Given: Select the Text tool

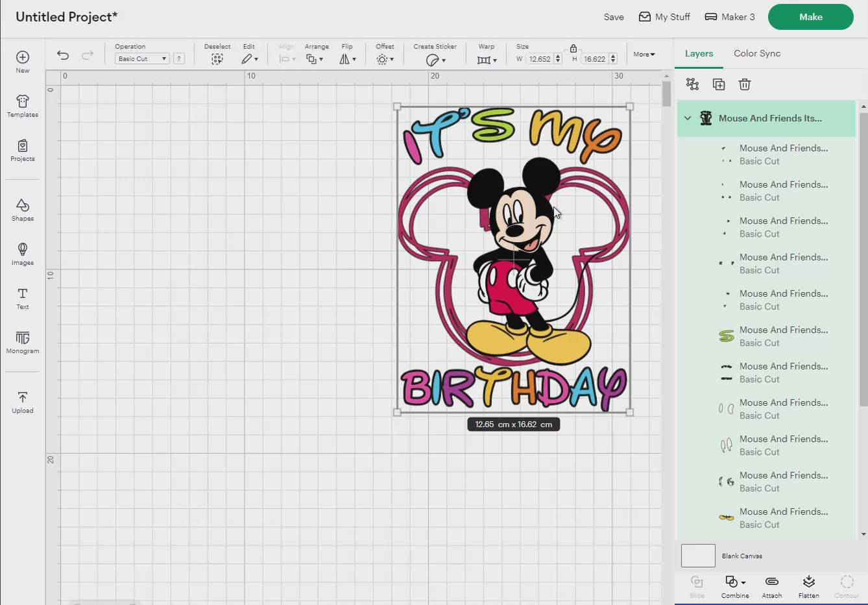Looking at the screenshot, I should point(23,298).
